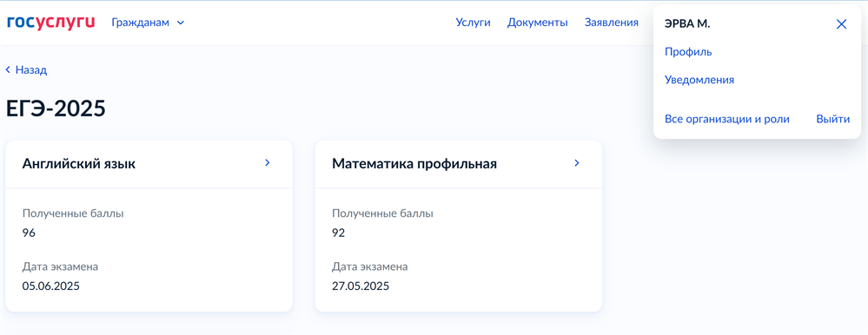
Task: Click the ЕГЭ-2025 page heading
Action: pyautogui.click(x=56, y=108)
